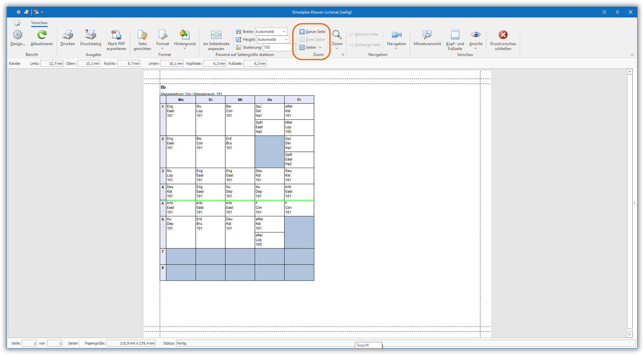Toggle Kopf- und Fußzeile display
Viewport: 644px width, 355px height.
coord(454,40)
